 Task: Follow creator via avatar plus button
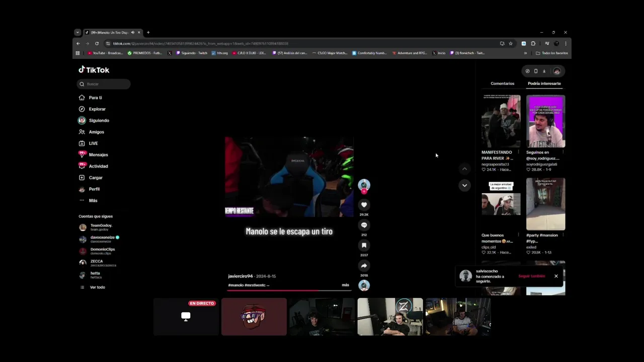point(364,192)
